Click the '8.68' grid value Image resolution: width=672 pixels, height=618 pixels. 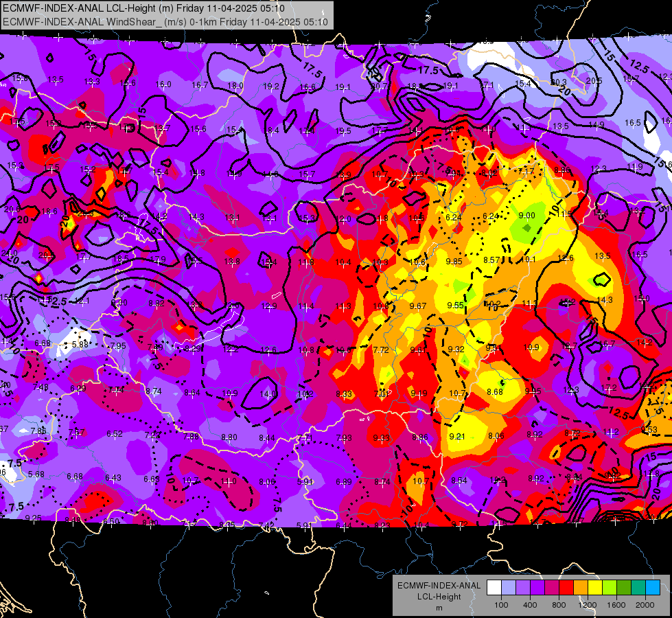click(495, 392)
